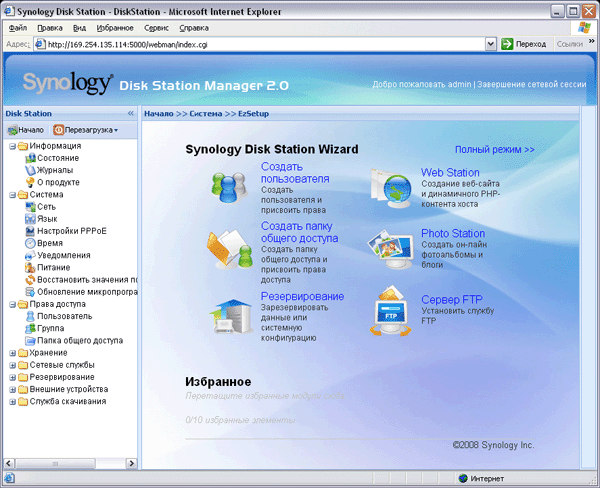Click Завершение сетевой сессии logout link

(532, 84)
